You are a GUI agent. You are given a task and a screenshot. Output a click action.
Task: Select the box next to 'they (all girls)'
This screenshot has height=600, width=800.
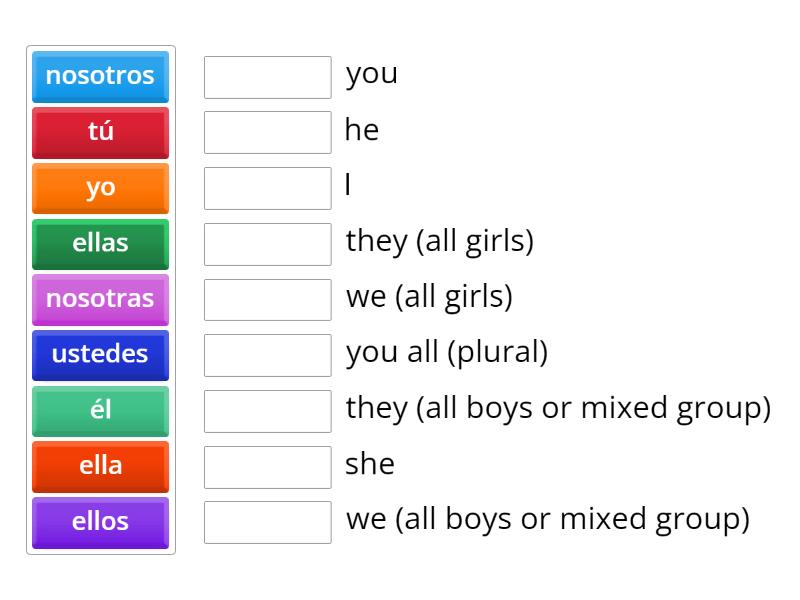click(x=267, y=243)
